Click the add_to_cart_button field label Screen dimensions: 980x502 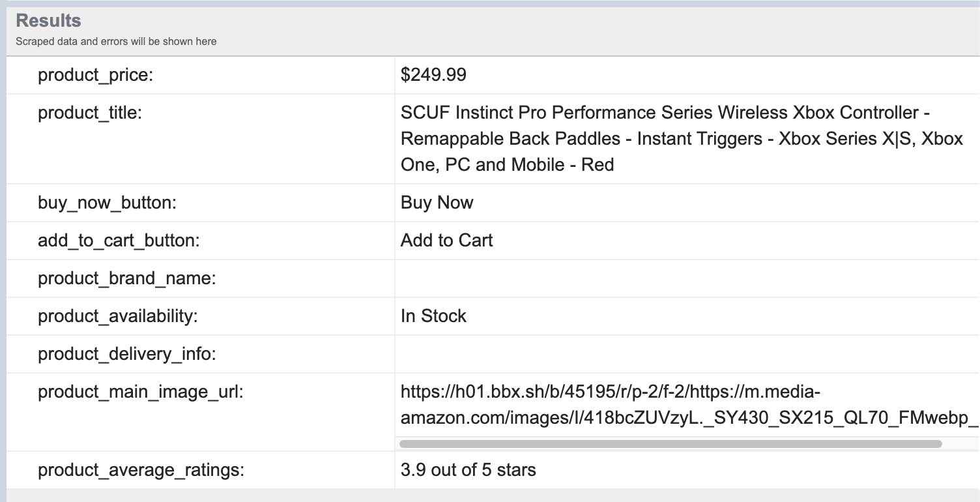119,241
